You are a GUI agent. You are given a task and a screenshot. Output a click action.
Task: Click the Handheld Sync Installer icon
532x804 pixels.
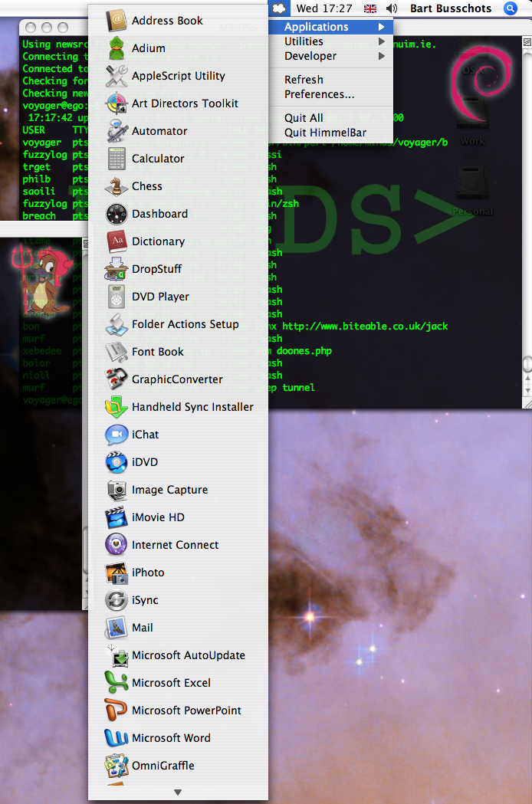pyautogui.click(x=117, y=407)
